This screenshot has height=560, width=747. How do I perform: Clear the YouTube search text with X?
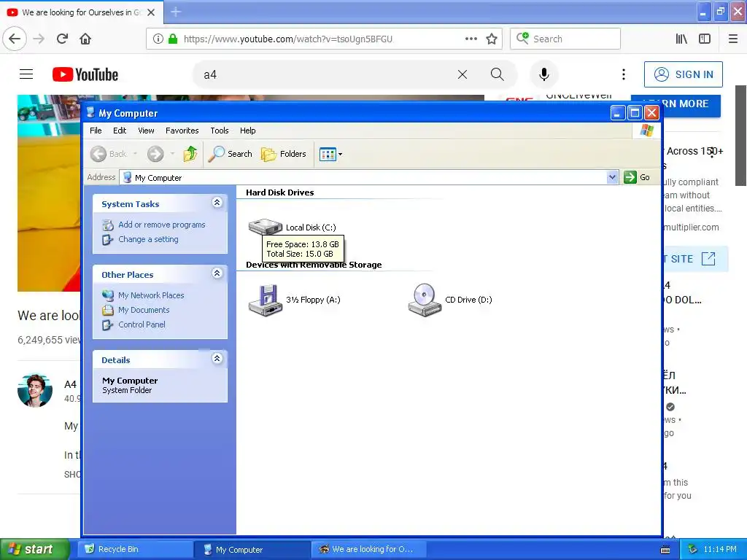click(462, 74)
